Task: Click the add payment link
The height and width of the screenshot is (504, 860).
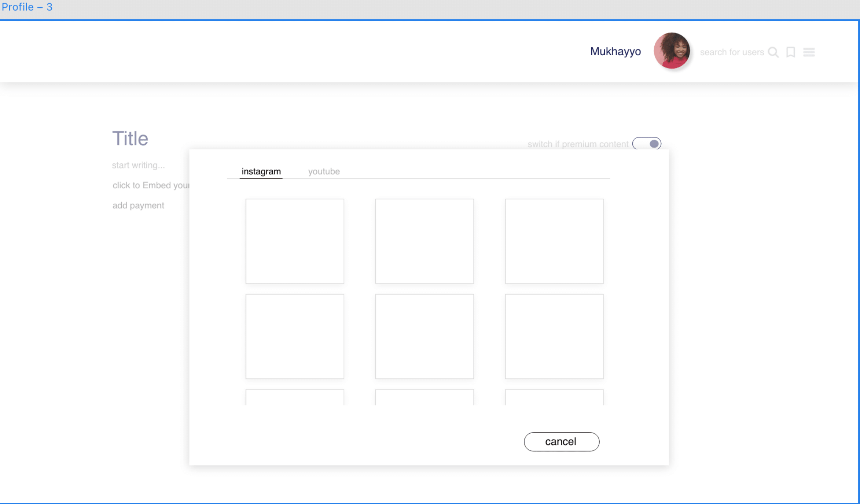Action: 138,205
